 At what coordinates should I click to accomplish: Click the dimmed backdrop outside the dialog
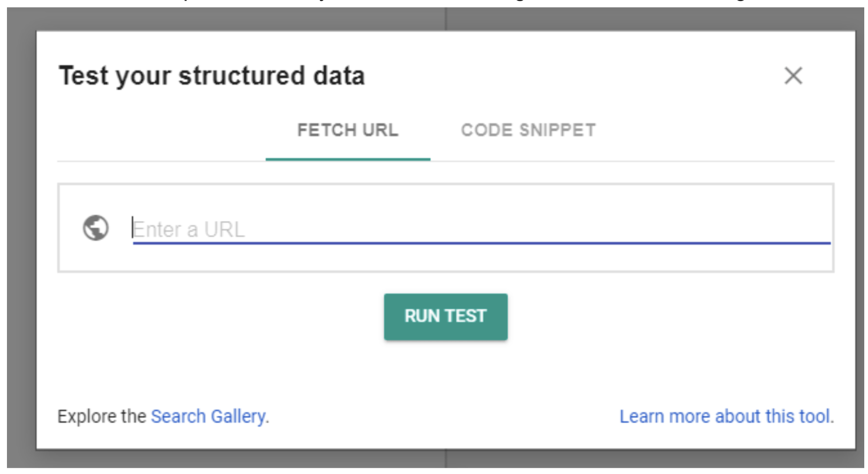[20, 241]
